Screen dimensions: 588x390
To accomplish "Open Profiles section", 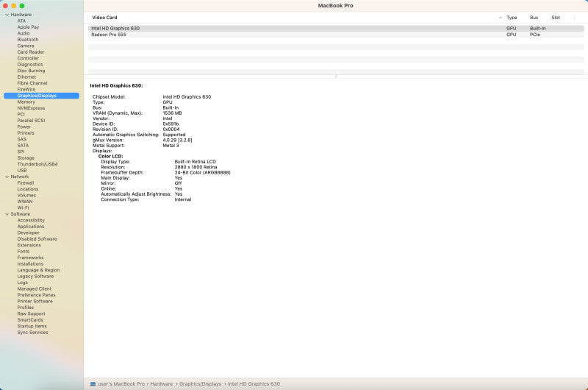I will click(26, 308).
